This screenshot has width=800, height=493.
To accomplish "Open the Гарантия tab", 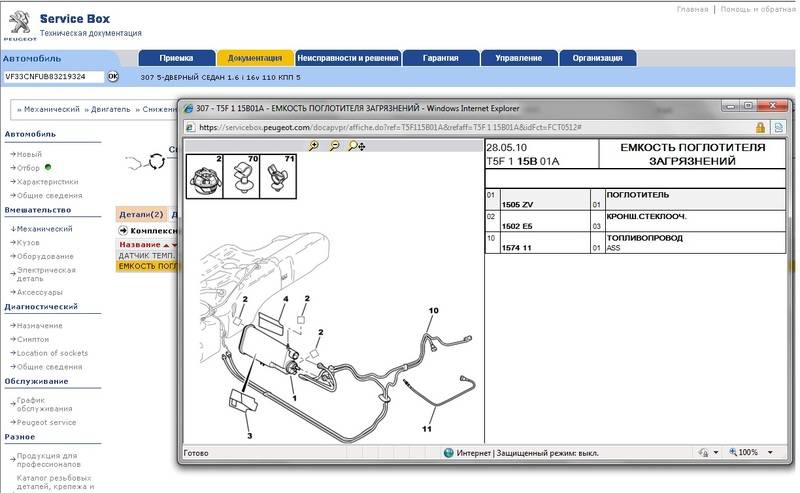I will [x=440, y=58].
